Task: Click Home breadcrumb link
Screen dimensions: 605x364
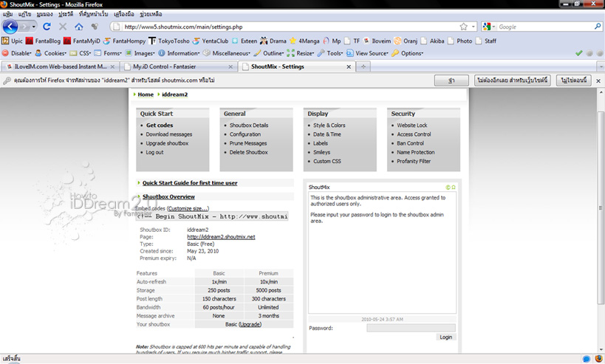Action: pyautogui.click(x=146, y=95)
